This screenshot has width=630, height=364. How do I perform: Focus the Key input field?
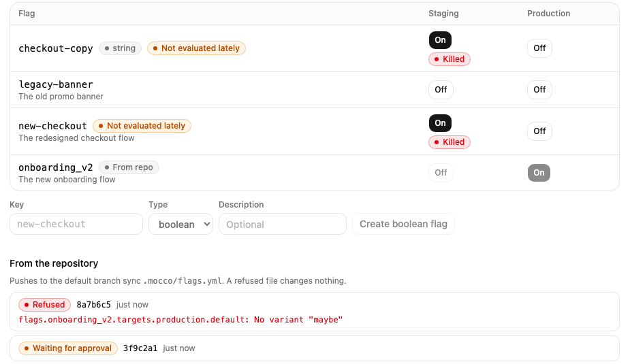pos(76,224)
